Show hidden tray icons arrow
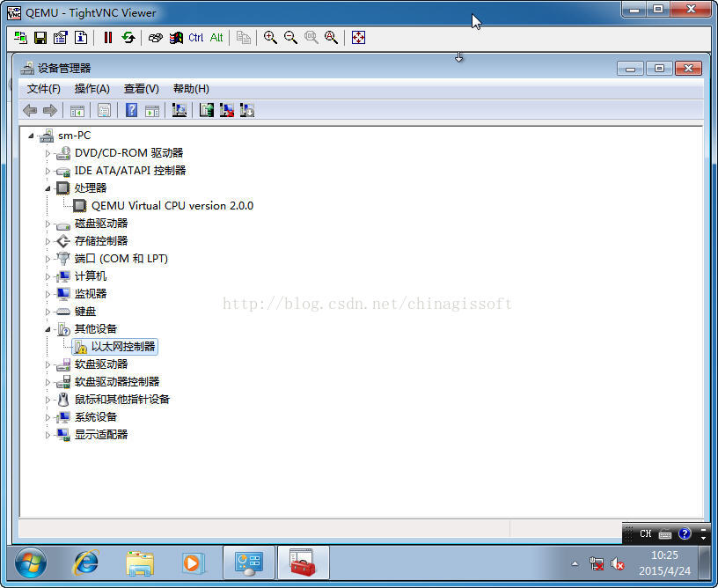 click(x=575, y=563)
